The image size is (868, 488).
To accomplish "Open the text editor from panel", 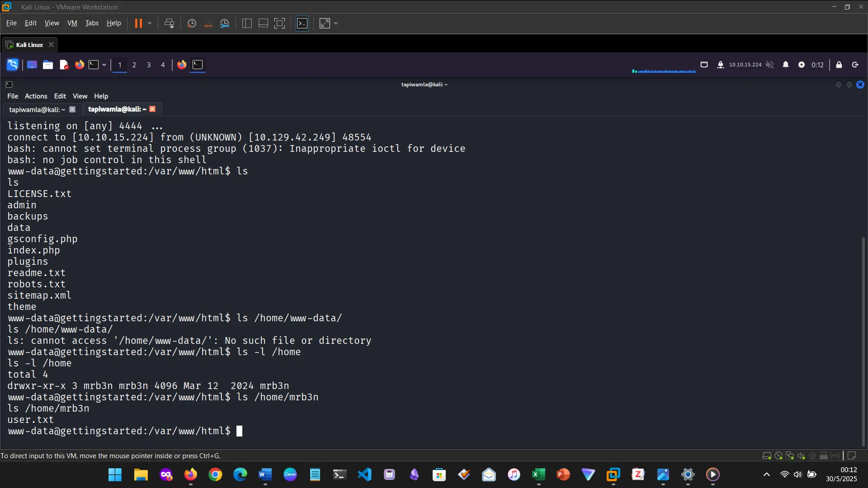I will [x=64, y=65].
